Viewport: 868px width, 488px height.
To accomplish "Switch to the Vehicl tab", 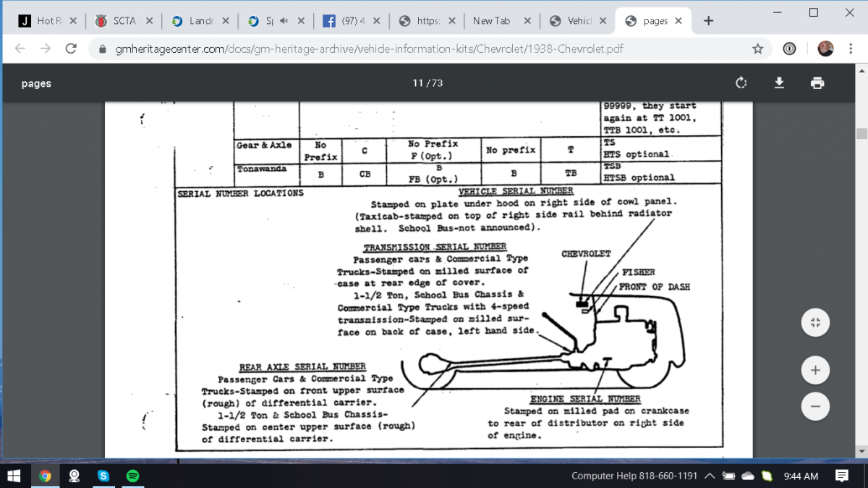I will click(x=577, y=21).
